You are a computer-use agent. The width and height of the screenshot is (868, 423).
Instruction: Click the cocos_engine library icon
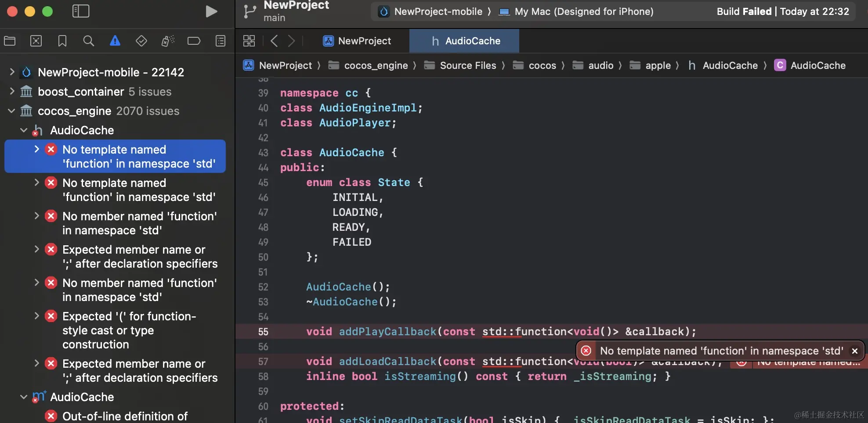[x=26, y=111]
